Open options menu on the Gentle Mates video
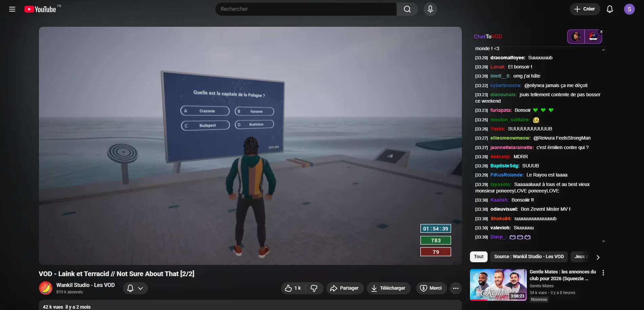 pos(603,272)
